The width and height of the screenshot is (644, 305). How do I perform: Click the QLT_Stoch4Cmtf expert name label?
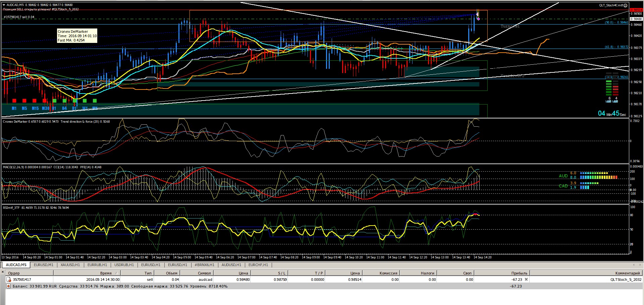(611, 5)
